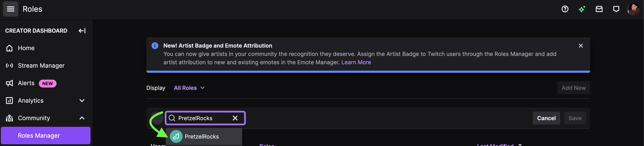
Task: Collapse the Community sidebar section
Action: 82,118
